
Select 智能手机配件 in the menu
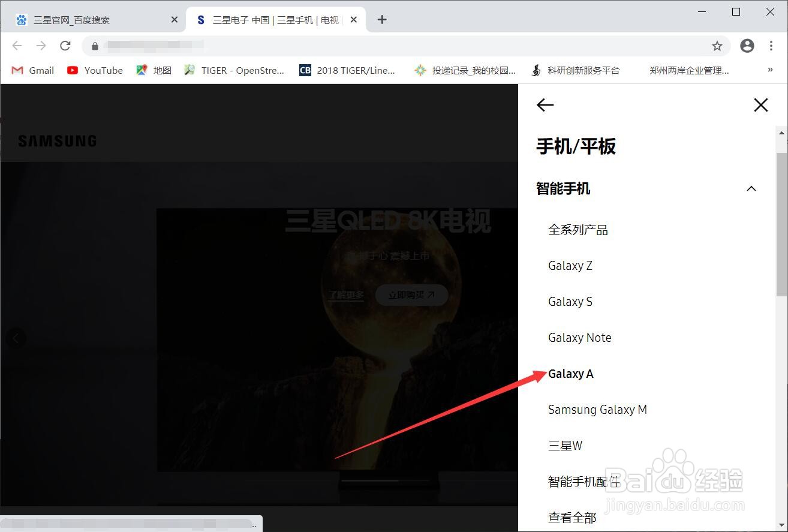coord(584,482)
